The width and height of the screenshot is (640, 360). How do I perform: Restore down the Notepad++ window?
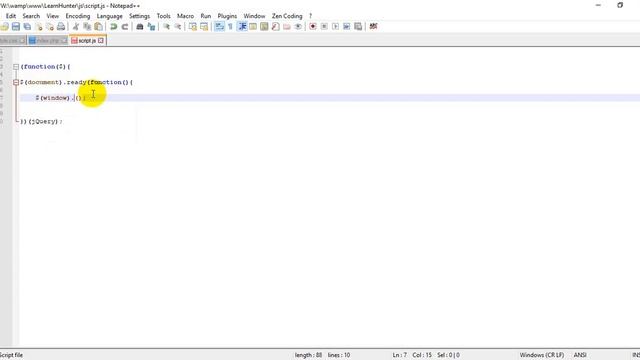620,5
